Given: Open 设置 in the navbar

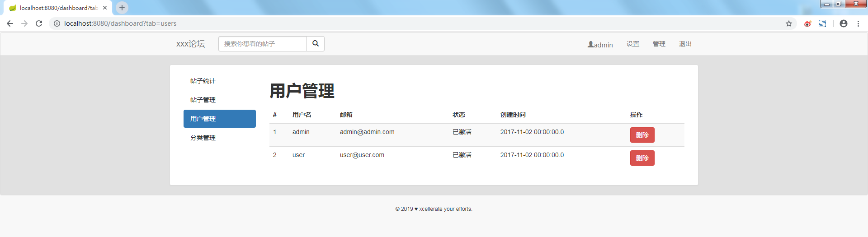Looking at the screenshot, I should (x=633, y=44).
